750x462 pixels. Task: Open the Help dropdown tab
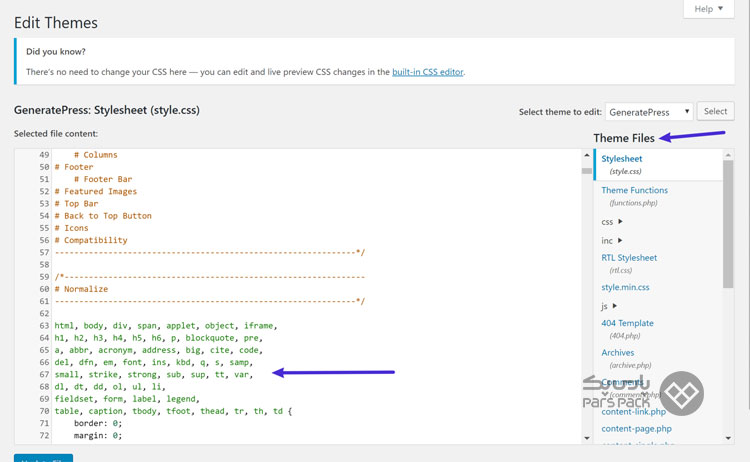pyautogui.click(x=708, y=9)
